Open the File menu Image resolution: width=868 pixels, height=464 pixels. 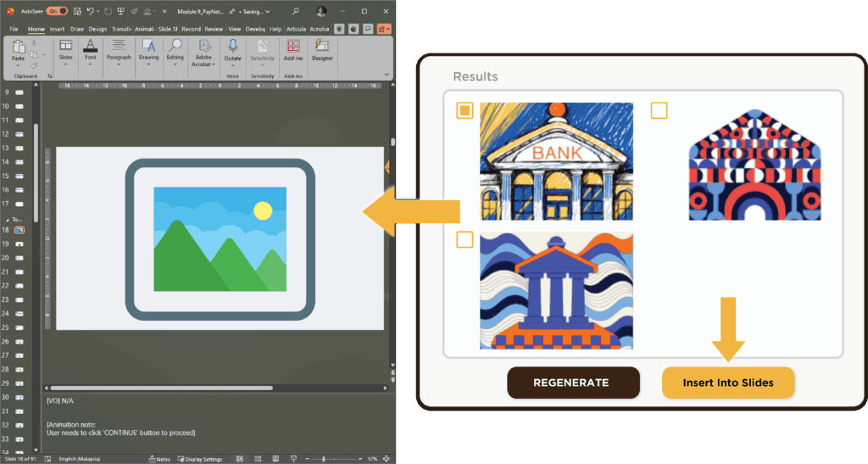point(14,29)
